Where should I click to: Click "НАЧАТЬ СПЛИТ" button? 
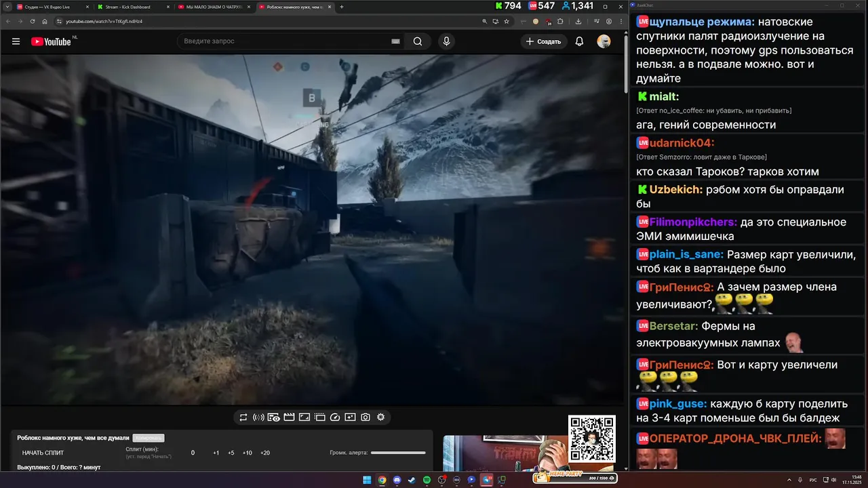(43, 453)
